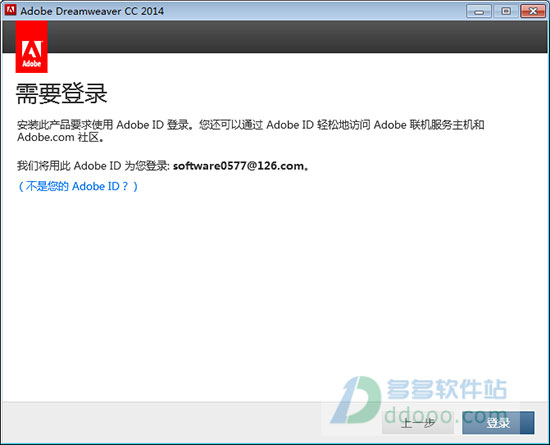Maximize the Dreamweaver installer window
The width and height of the screenshot is (550, 445).
tap(506, 11)
